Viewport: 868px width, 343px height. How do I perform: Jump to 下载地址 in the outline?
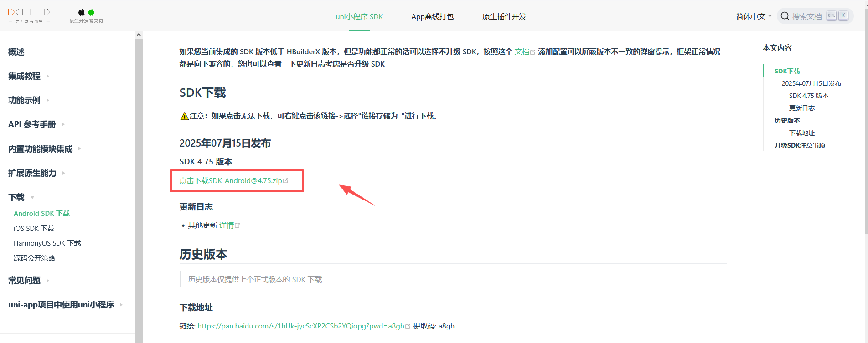[801, 133]
